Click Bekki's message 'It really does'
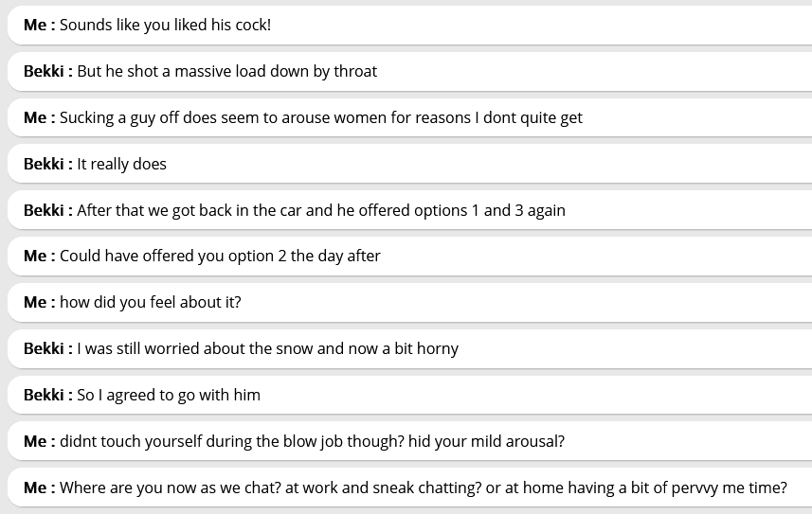Image resolution: width=812 pixels, height=514 pixels. [x=121, y=164]
